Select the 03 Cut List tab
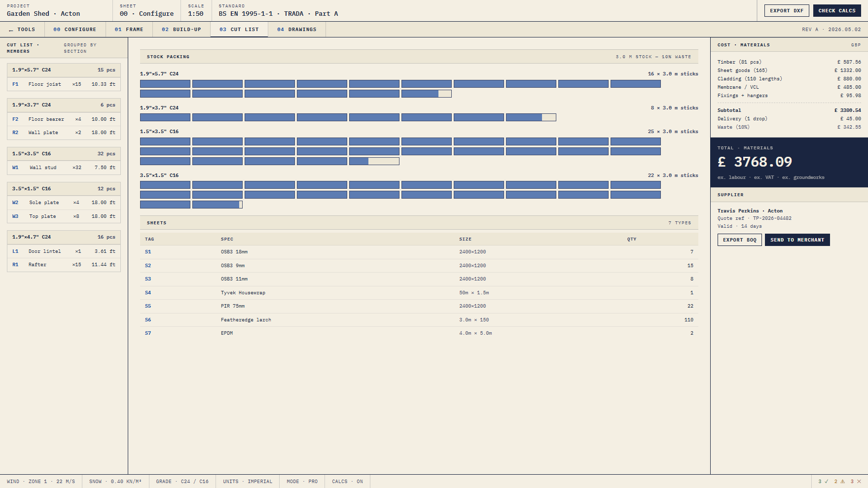The height and width of the screenshot is (488, 868). click(239, 30)
